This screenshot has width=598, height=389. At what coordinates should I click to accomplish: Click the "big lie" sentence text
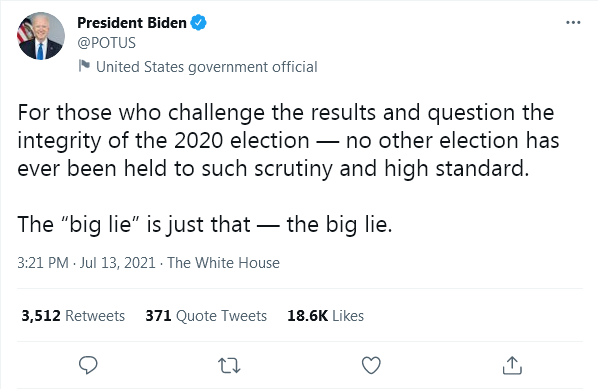click(205, 224)
